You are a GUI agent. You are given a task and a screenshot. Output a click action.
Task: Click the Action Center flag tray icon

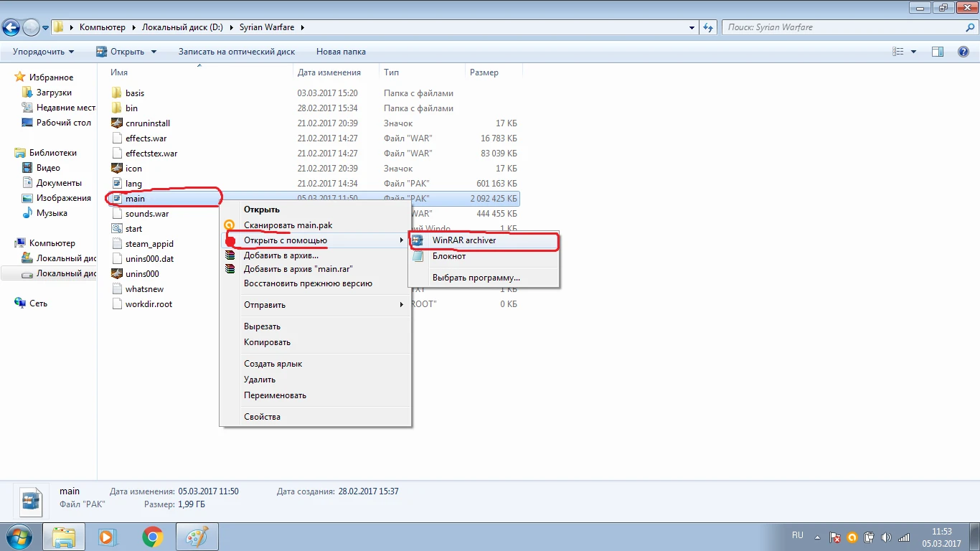[x=835, y=537]
